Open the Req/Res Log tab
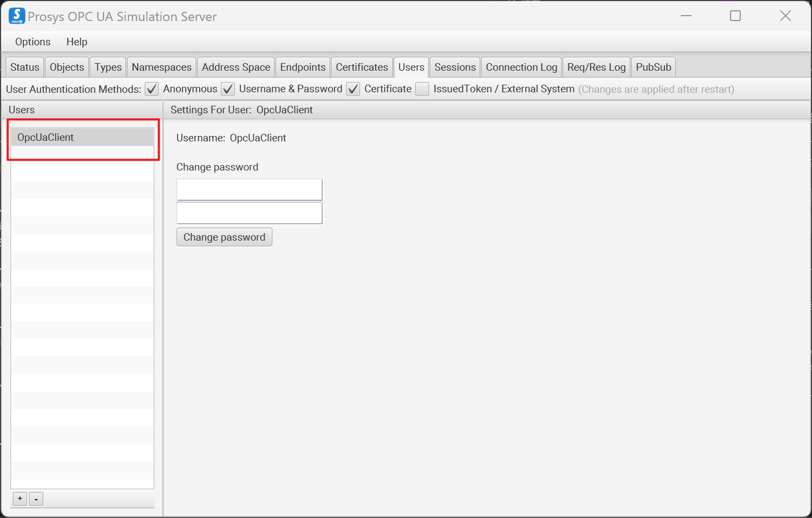The height and width of the screenshot is (518, 812). (597, 67)
